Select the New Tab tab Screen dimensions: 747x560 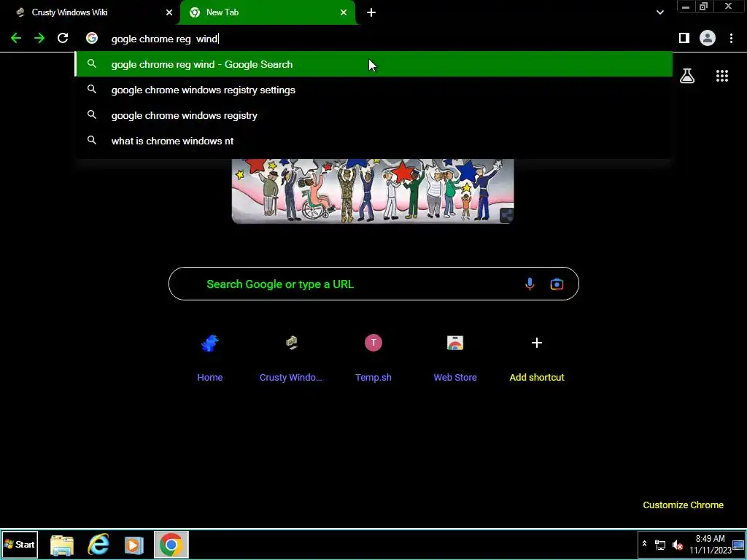(268, 12)
